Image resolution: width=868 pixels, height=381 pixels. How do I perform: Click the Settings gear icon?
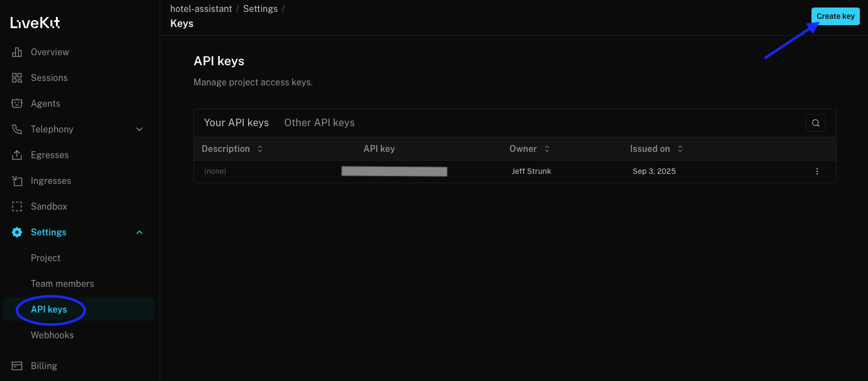tap(17, 232)
